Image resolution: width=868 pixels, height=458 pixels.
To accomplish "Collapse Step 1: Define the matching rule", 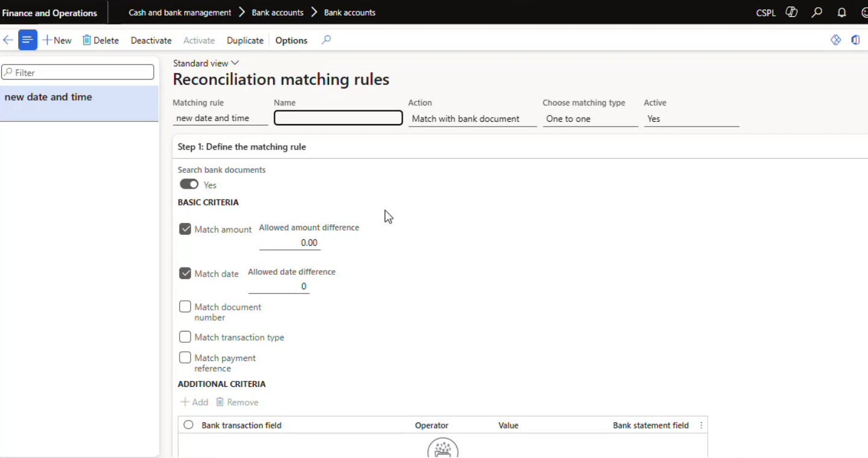I will pyautogui.click(x=242, y=146).
